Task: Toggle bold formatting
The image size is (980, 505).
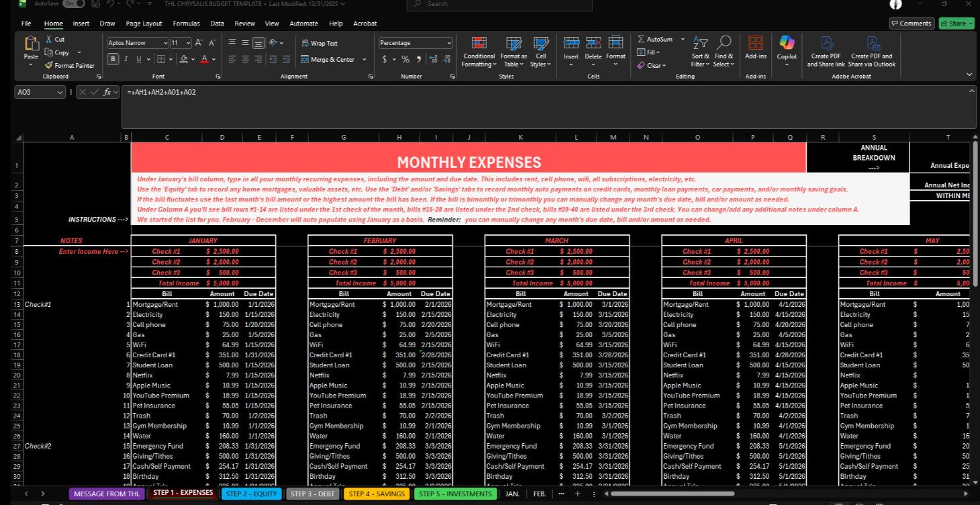Action: pos(113,59)
